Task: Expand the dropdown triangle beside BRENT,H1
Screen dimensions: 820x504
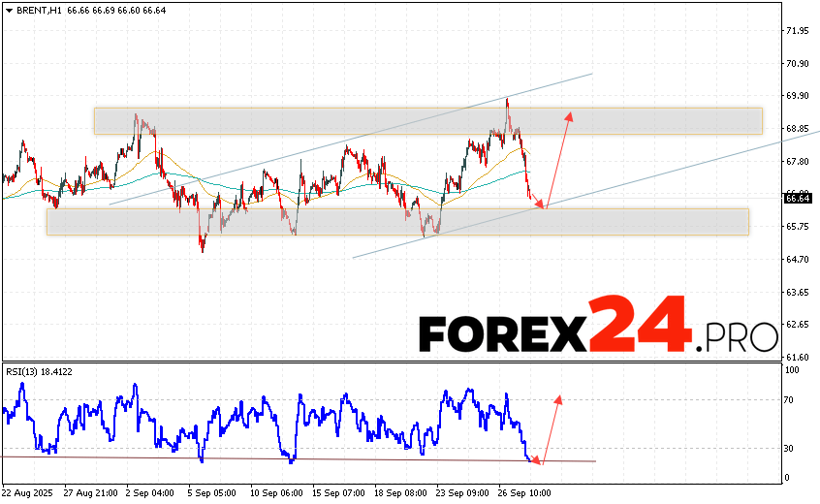Action: coord(7,9)
